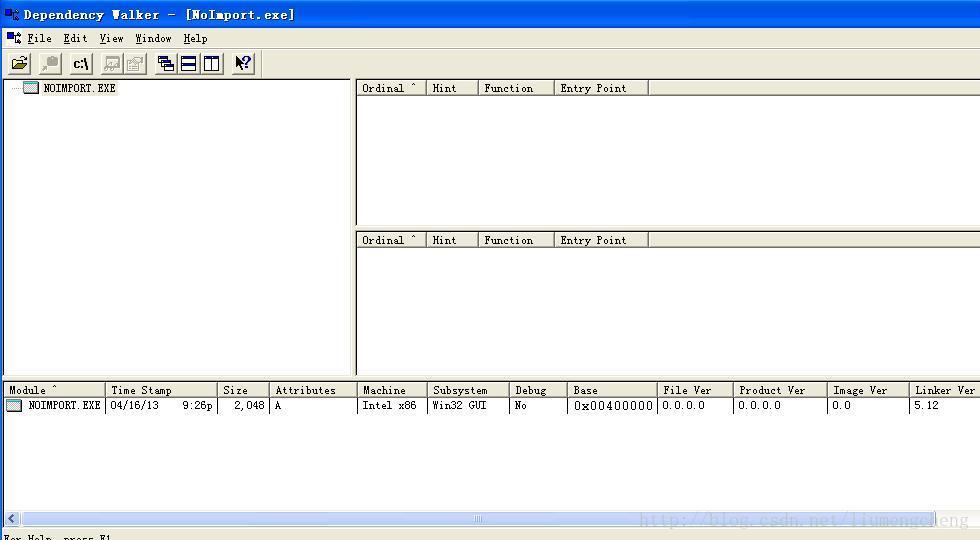Click the 04/16/13 date cell

(134, 406)
